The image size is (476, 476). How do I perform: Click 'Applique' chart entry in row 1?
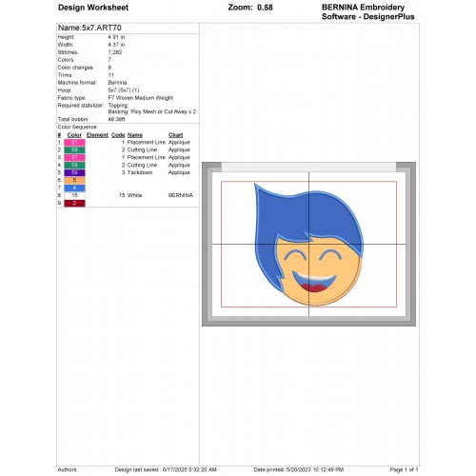pyautogui.click(x=179, y=143)
